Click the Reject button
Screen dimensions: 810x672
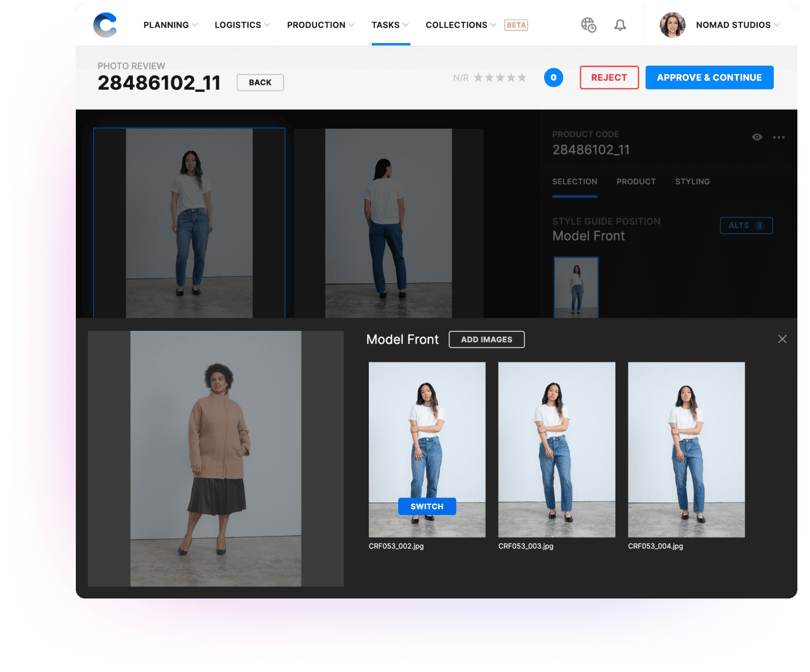click(609, 78)
